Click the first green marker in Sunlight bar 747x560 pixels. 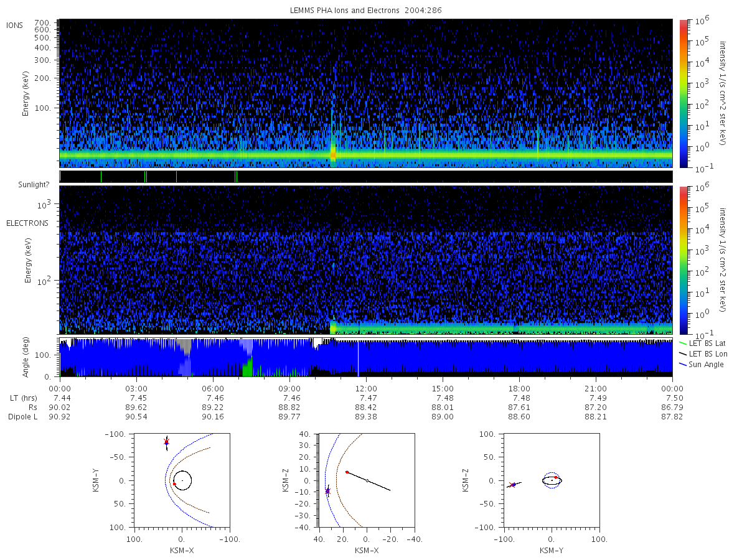(101, 177)
